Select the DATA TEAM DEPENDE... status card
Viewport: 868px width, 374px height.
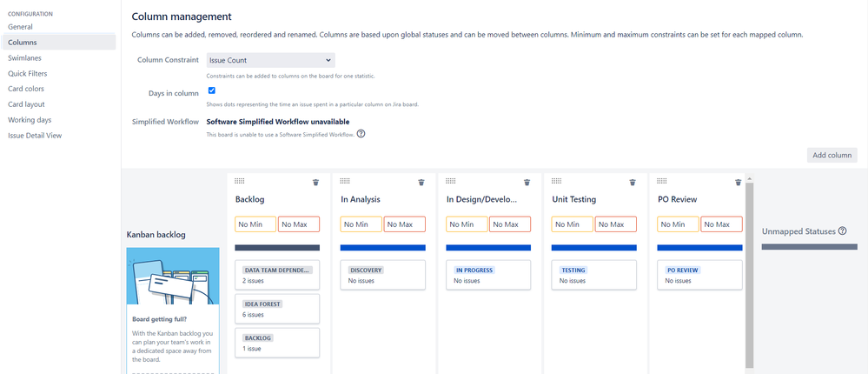(277, 275)
